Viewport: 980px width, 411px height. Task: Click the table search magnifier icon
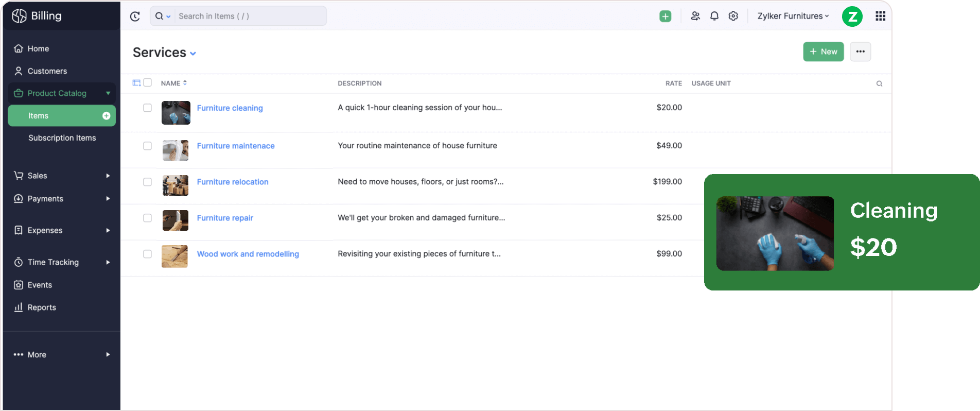pyautogui.click(x=879, y=83)
